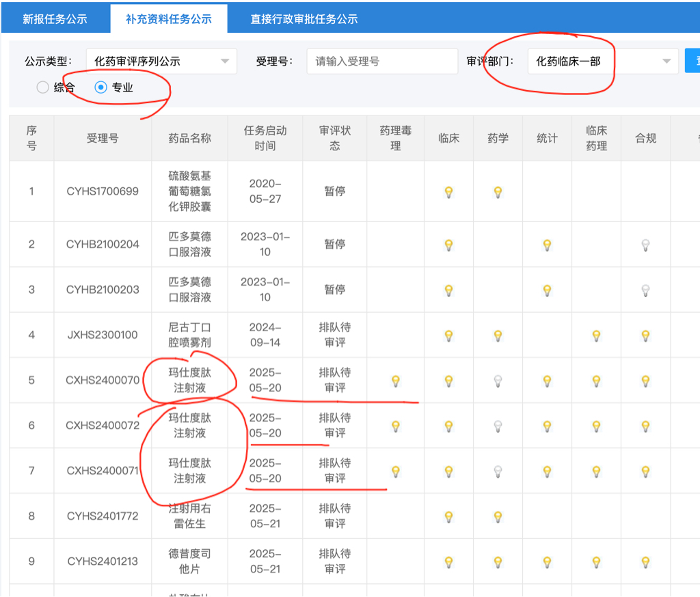The image size is (700, 597).
Task: Click drug name 硫酸氨基葡萄糖氯化钾胶囊
Action: [x=190, y=191]
